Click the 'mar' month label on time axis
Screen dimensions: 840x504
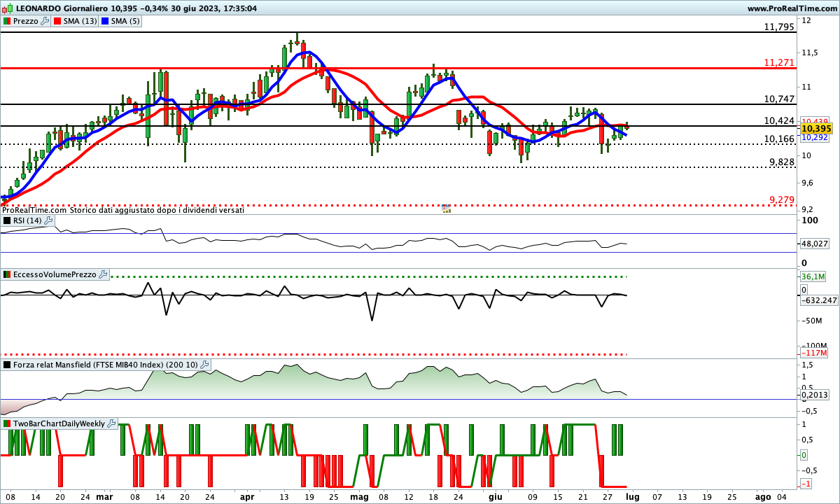tap(104, 496)
